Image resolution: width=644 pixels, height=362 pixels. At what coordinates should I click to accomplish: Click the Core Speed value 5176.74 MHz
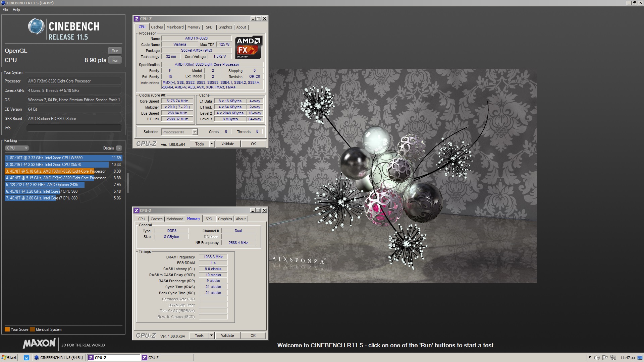[x=177, y=101]
